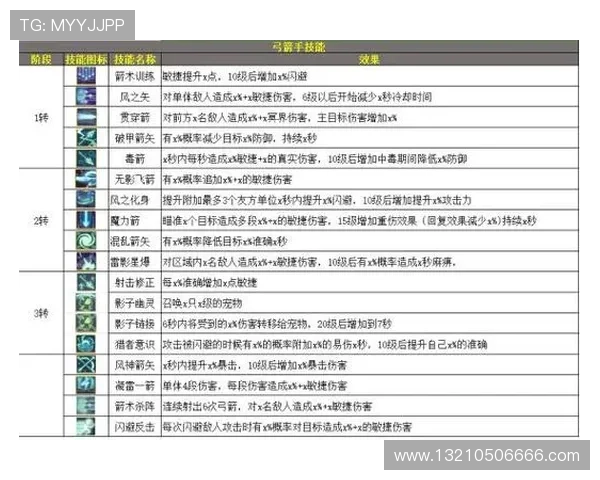Screen dimensions: 600x480
Task: Select effect text starting 瞄准x个目标
Action: (x=350, y=221)
